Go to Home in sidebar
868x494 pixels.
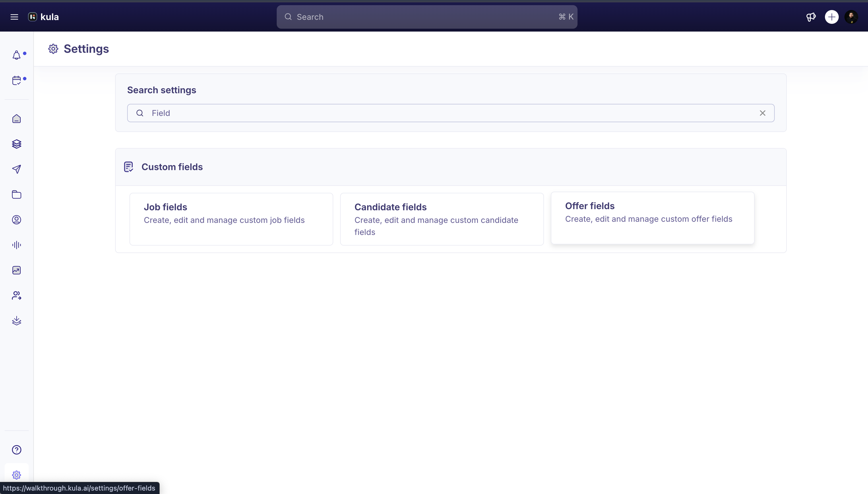(17, 119)
